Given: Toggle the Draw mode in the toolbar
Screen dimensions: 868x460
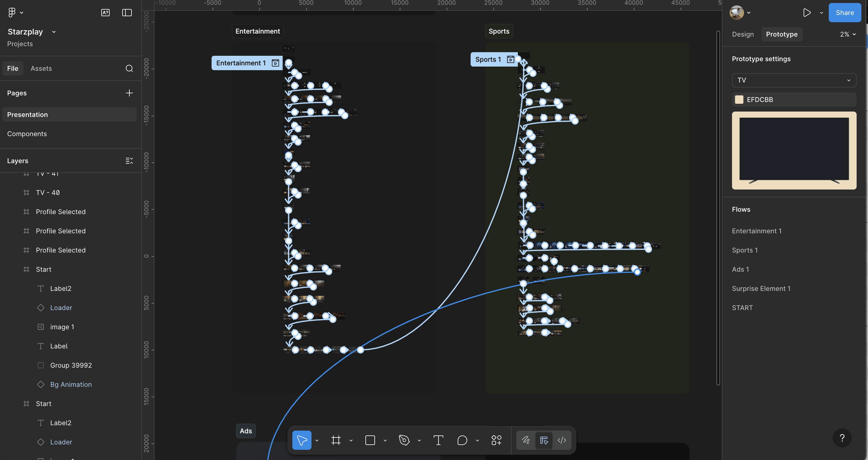Looking at the screenshot, I should click(526, 440).
